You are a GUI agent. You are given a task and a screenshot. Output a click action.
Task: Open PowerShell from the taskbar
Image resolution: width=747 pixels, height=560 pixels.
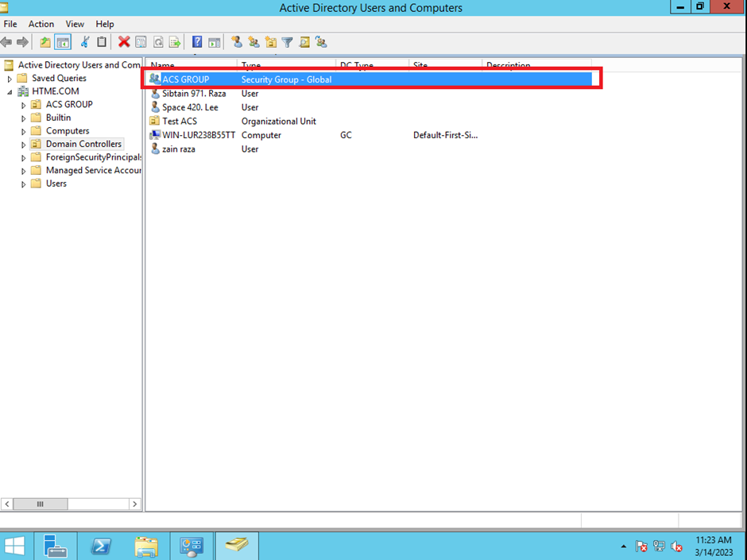click(101, 546)
